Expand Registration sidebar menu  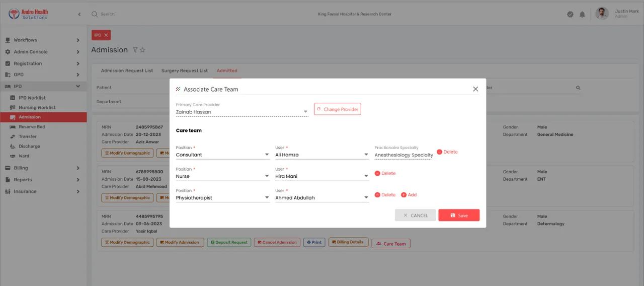[43, 63]
